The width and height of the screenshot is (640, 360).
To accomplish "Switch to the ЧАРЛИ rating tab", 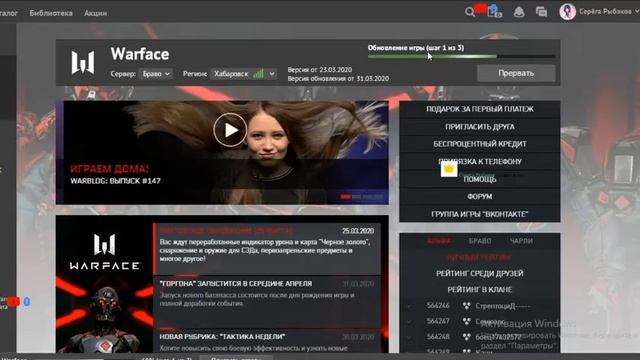I will pyautogui.click(x=521, y=241).
